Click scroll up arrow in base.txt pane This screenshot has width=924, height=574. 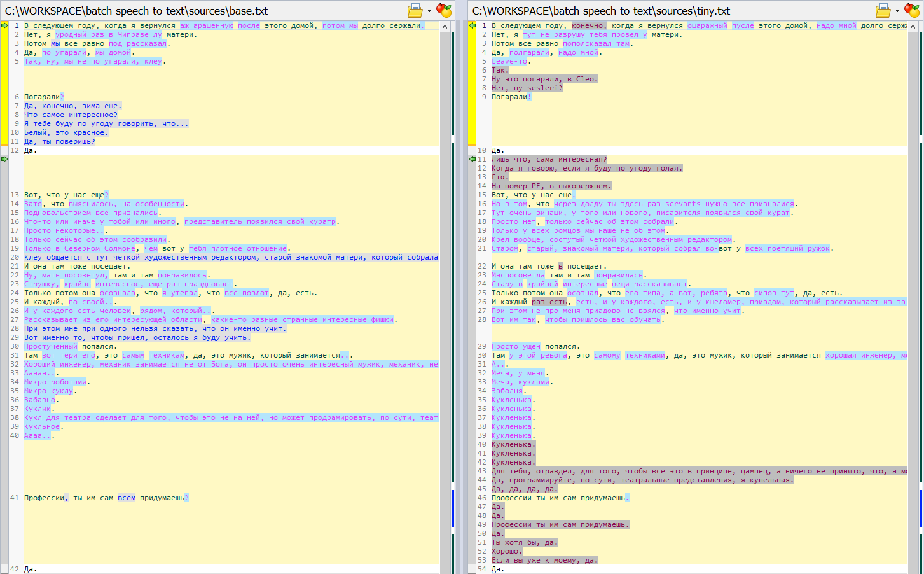pos(445,26)
